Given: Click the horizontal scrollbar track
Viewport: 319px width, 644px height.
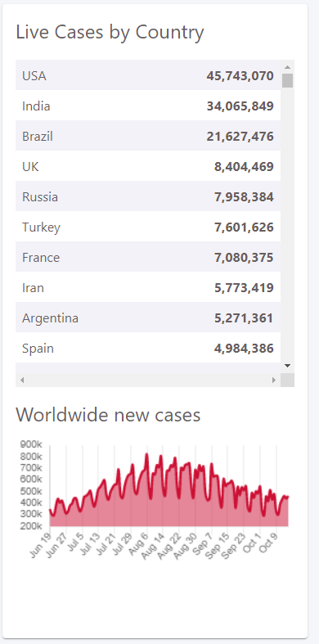Looking at the screenshot, I should tap(148, 380).
